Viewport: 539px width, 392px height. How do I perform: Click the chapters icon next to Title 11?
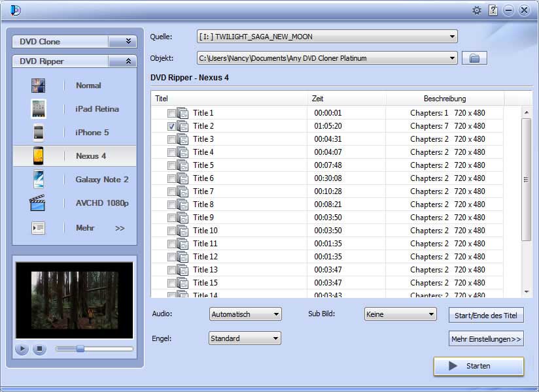click(183, 244)
